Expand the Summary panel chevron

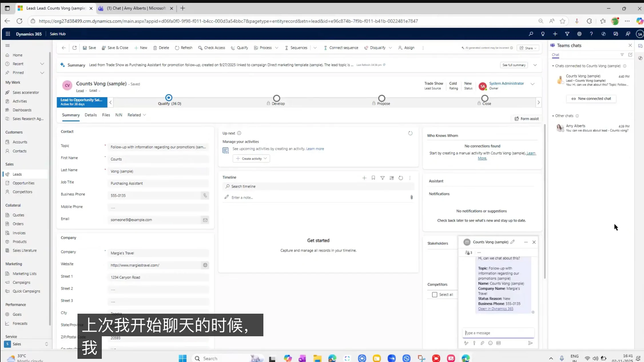(x=535, y=65)
